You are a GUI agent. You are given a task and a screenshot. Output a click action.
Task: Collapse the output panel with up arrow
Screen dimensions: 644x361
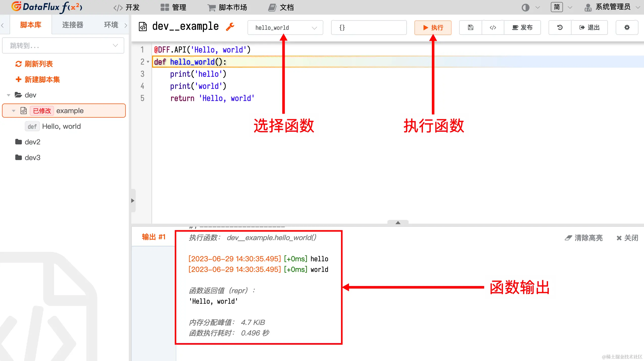(398, 222)
